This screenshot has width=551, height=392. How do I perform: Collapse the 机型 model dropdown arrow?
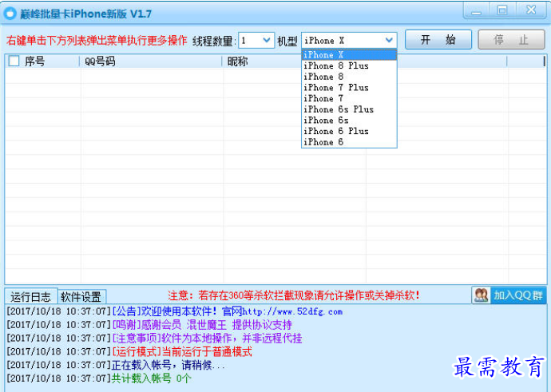pyautogui.click(x=389, y=41)
